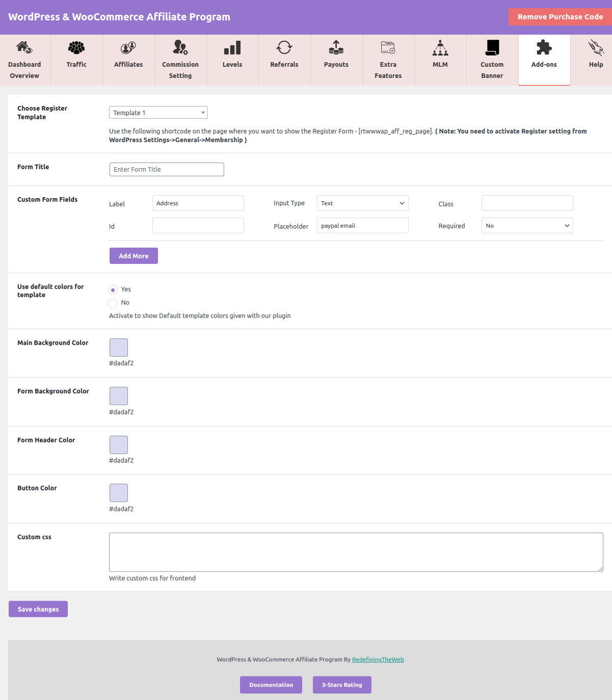Switch to the Traffic tab label

point(76,65)
